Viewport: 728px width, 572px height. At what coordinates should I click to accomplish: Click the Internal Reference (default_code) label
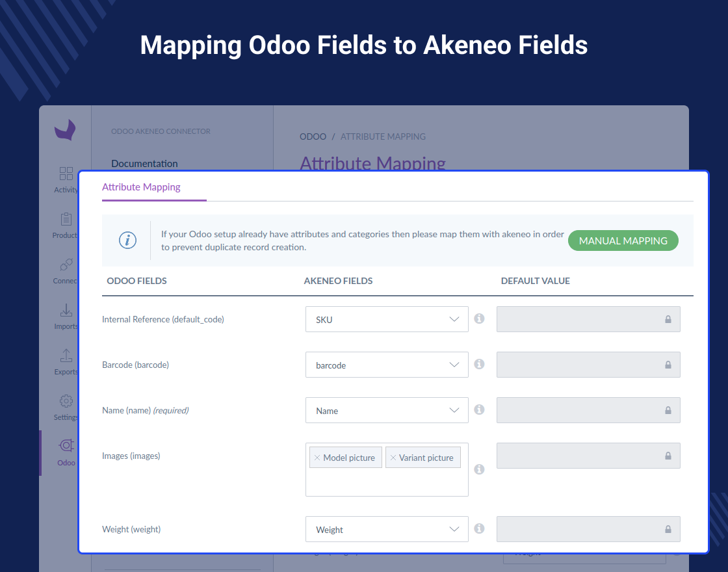163,319
